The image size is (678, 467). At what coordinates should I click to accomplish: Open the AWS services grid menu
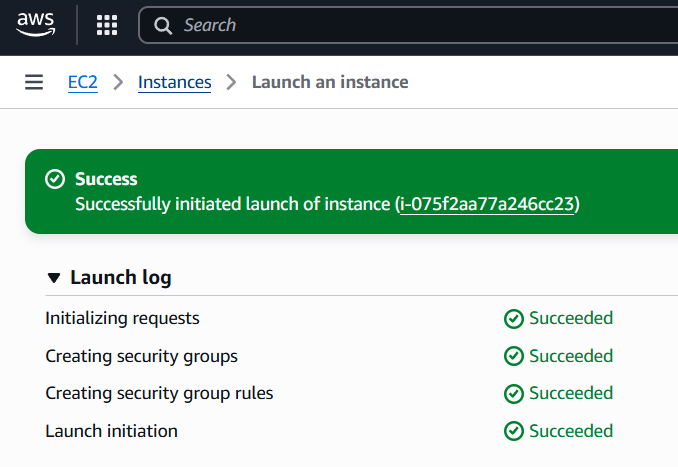pos(107,25)
